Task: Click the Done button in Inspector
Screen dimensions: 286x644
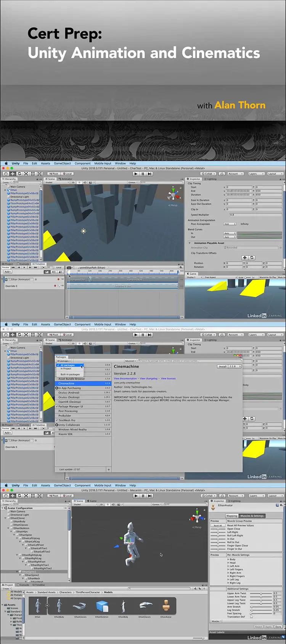Action: [278, 626]
